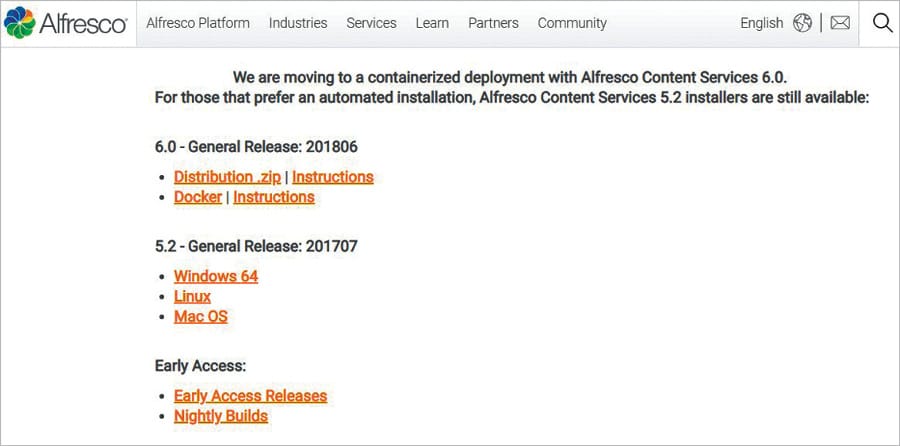Click the globe language icon
The image size is (900, 446).
[802, 22]
